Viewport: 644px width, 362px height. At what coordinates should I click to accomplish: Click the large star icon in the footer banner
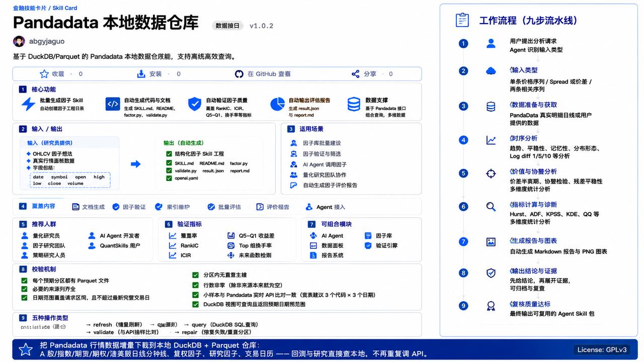[26, 349]
